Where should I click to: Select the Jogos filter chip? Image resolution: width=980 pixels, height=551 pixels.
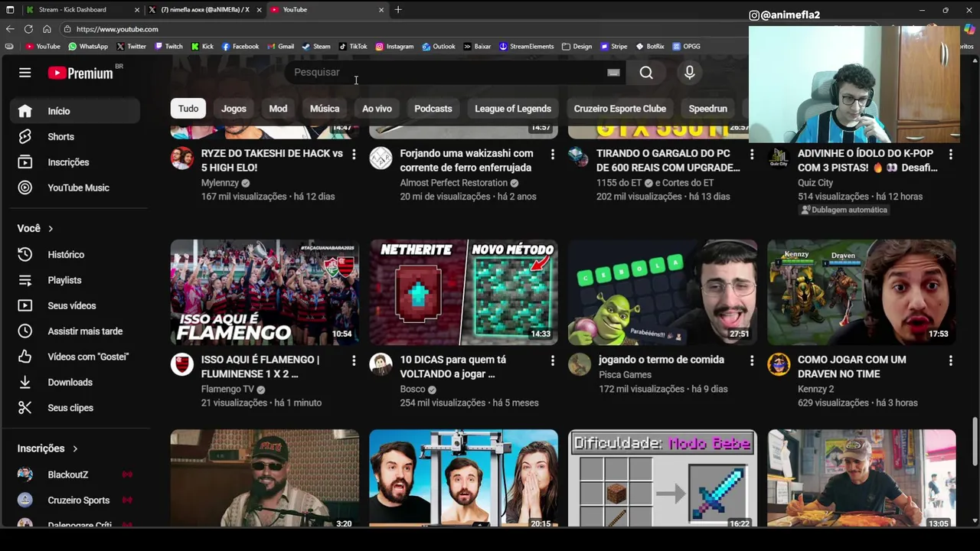(x=234, y=109)
